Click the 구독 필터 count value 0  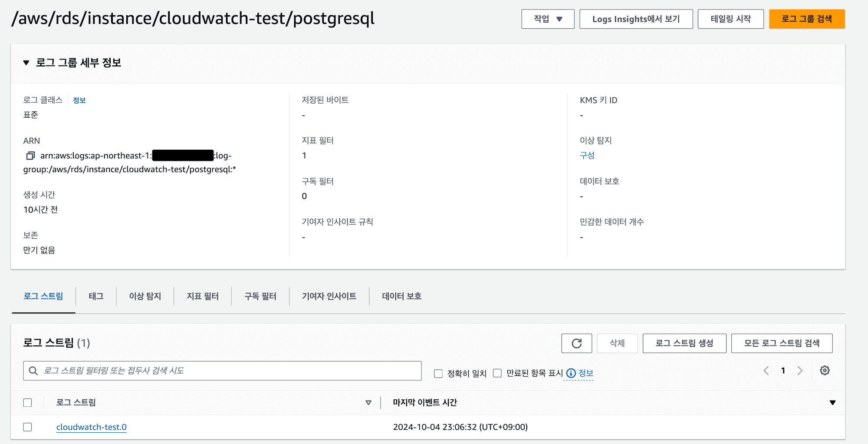[x=304, y=196]
